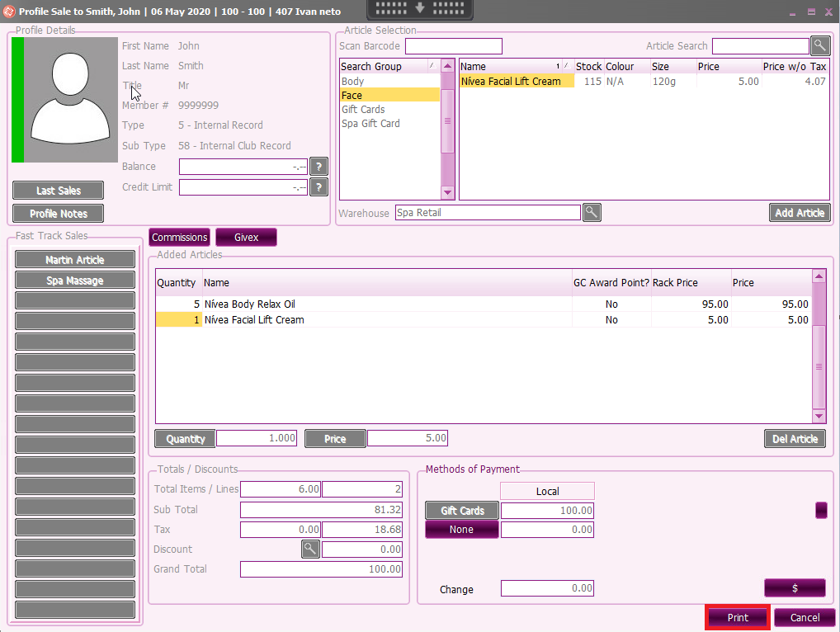Click the small purple square beside Gift Cards amount
Screen dimensions: 840x632
(x=821, y=511)
